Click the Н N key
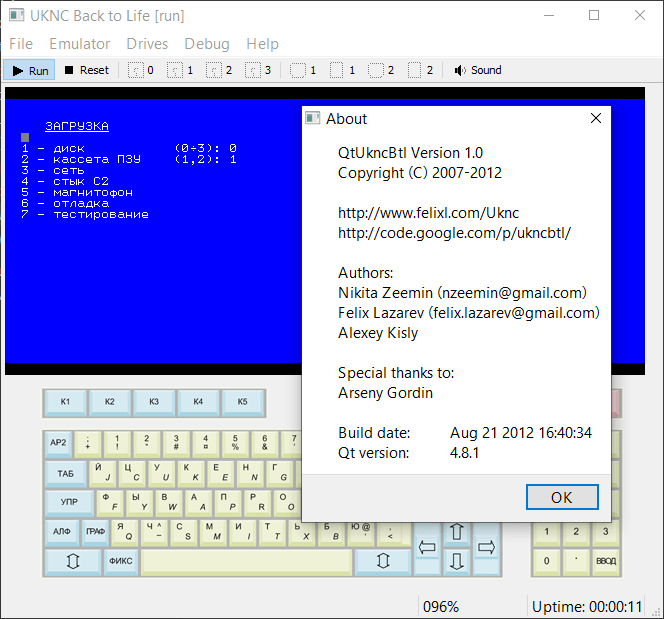664x619 pixels. point(250,473)
